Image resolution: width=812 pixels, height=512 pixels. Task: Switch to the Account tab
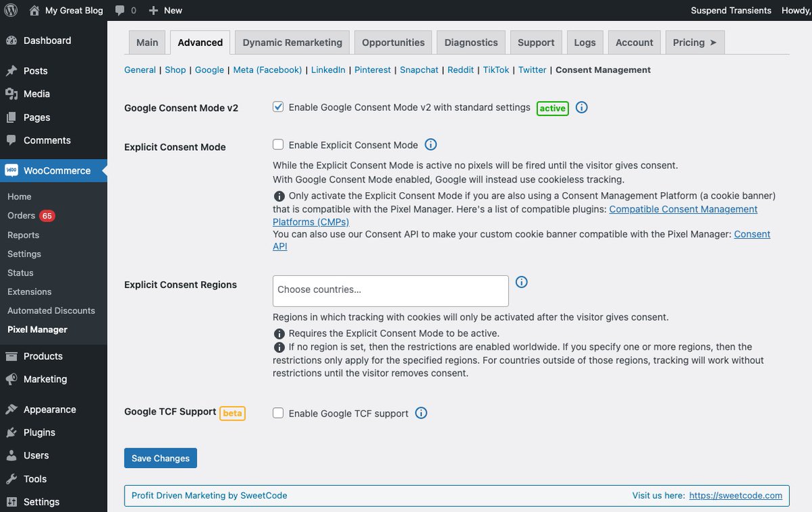[x=634, y=42]
